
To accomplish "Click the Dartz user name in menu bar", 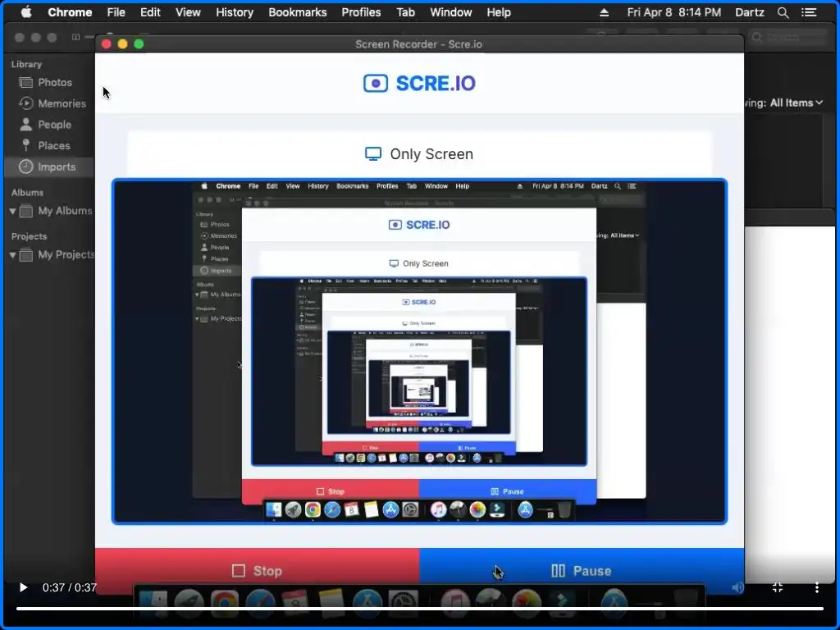I will [x=749, y=11].
